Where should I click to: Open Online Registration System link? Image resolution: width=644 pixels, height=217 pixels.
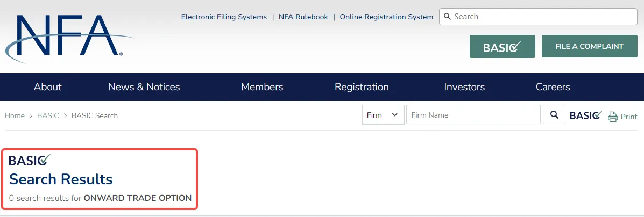click(x=386, y=17)
